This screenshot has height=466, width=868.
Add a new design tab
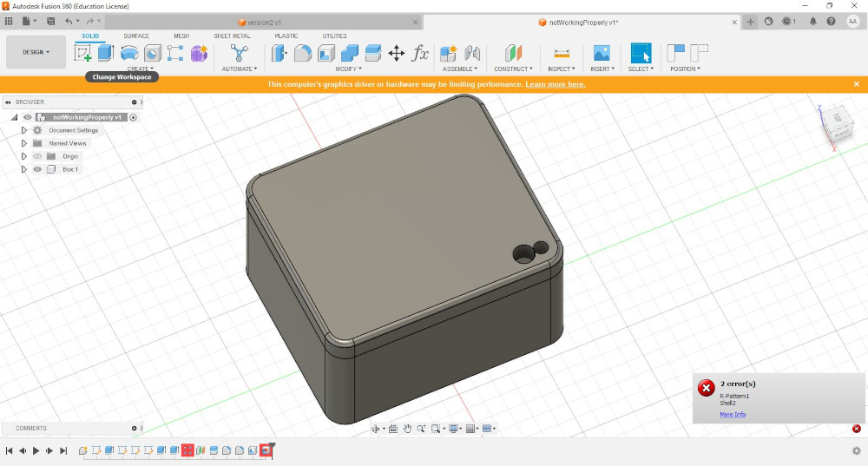click(750, 22)
